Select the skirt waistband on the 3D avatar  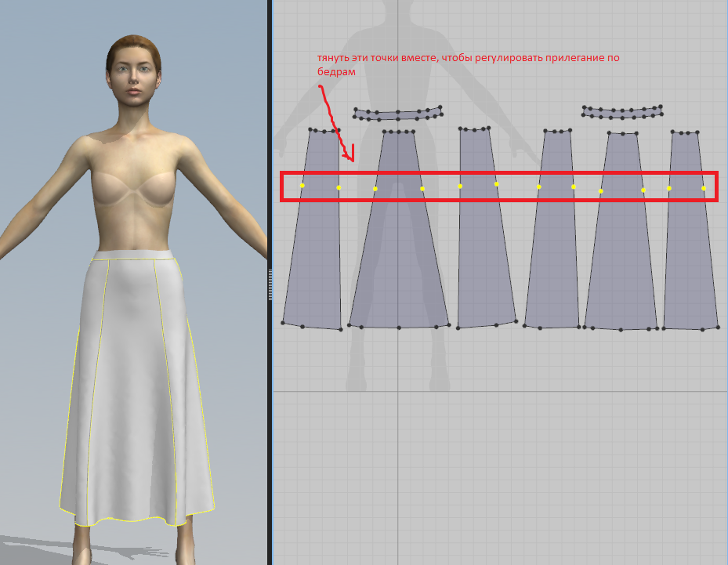(x=134, y=255)
